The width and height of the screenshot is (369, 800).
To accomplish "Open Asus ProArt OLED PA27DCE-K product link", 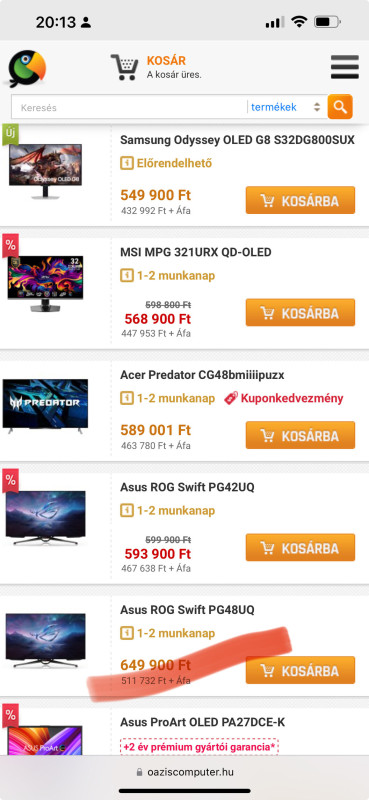I will pos(203,722).
